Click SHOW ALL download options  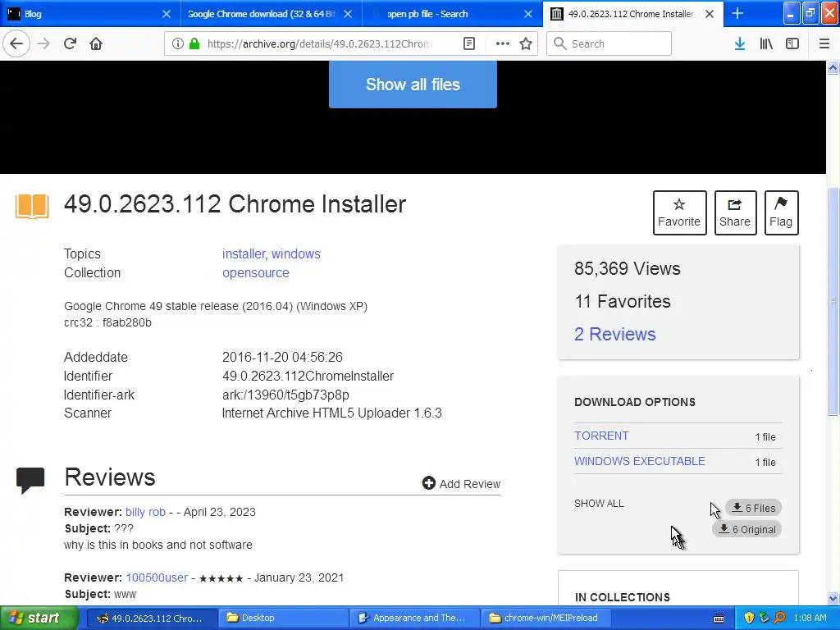point(599,504)
